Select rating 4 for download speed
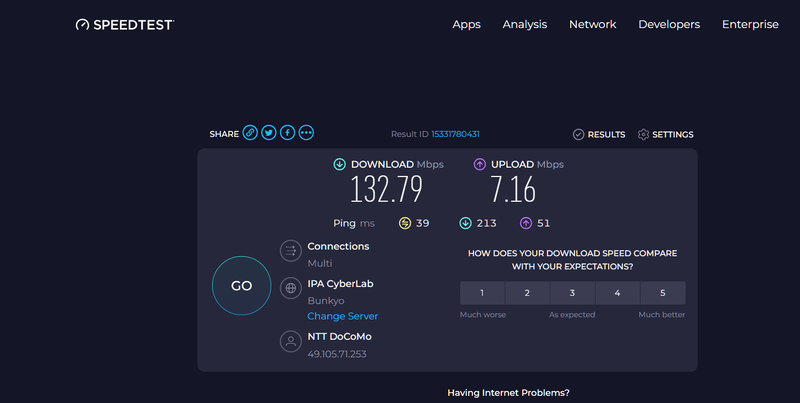This screenshot has width=800, height=403. (617, 293)
